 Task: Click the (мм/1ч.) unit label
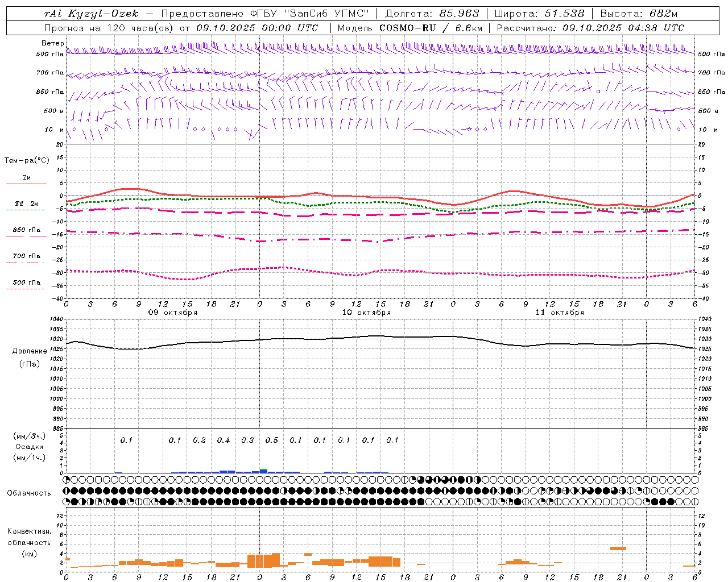click(30, 458)
